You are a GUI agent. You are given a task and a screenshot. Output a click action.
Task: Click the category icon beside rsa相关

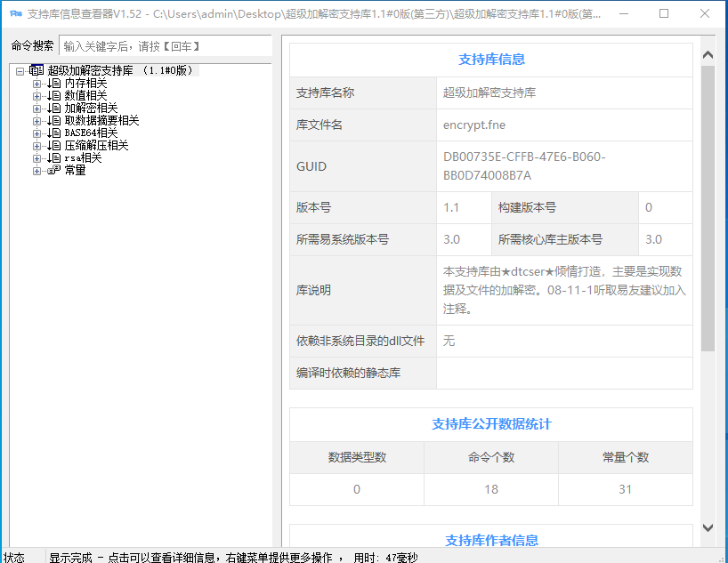[53, 157]
